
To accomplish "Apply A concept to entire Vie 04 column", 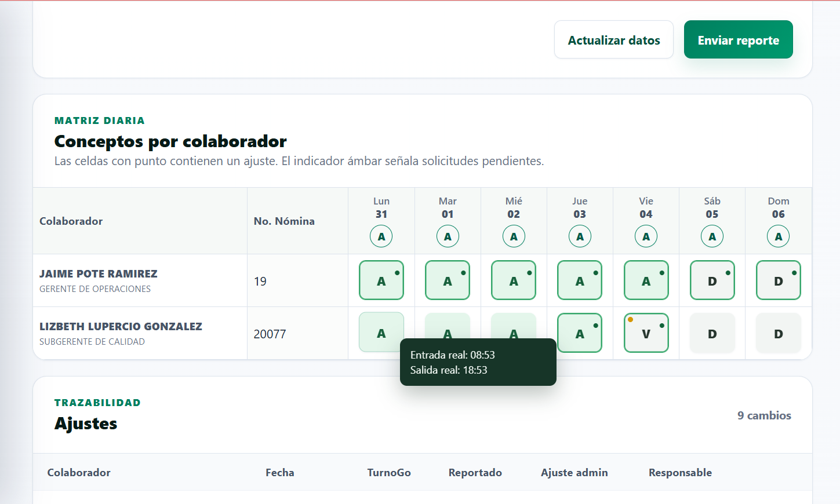I will point(646,236).
